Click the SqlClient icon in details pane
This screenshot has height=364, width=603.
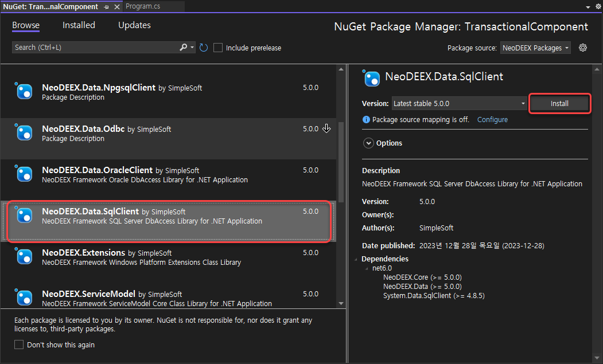tap(371, 78)
